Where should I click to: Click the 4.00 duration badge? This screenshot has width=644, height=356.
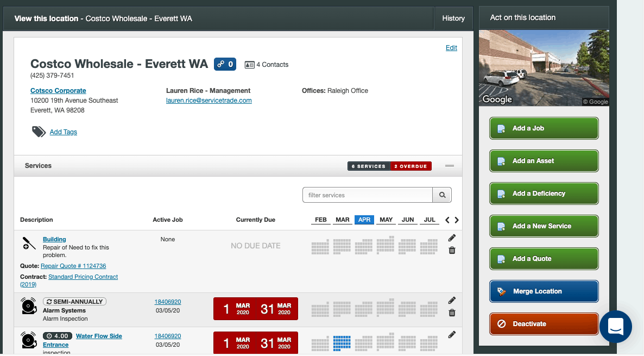click(58, 336)
